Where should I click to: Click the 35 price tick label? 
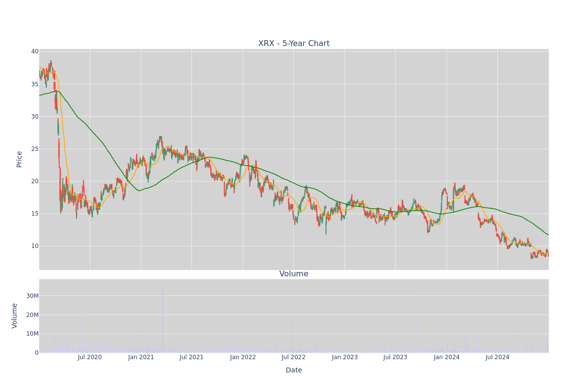tap(35, 84)
